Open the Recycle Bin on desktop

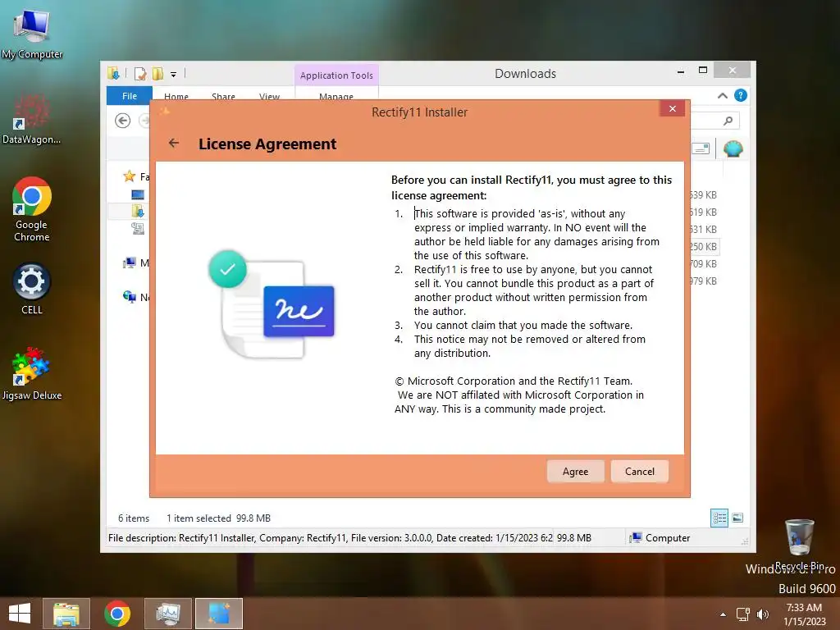[x=799, y=544]
